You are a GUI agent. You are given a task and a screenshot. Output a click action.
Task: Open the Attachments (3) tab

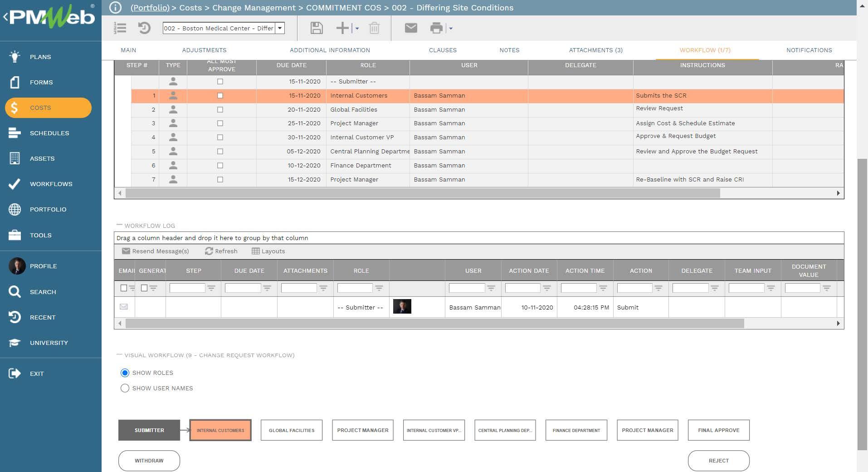(x=595, y=50)
